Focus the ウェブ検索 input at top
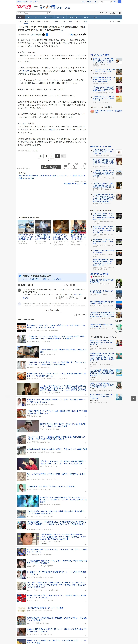 104,2
